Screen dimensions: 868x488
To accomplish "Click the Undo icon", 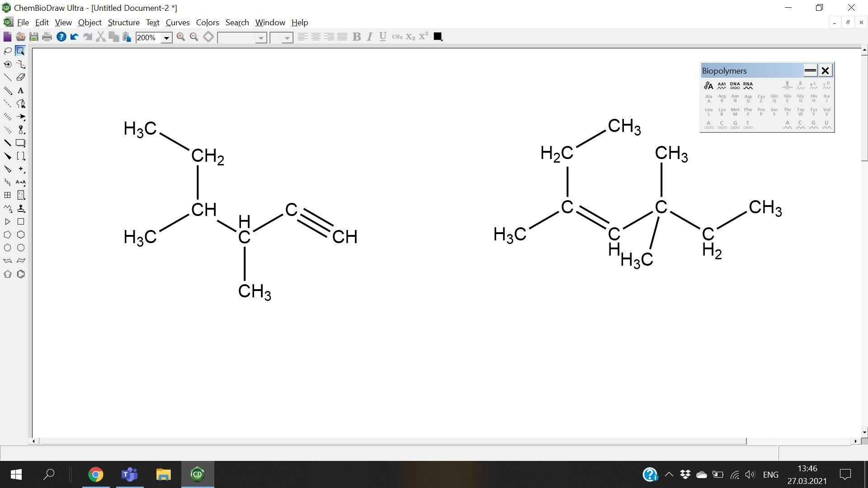I will [x=75, y=37].
